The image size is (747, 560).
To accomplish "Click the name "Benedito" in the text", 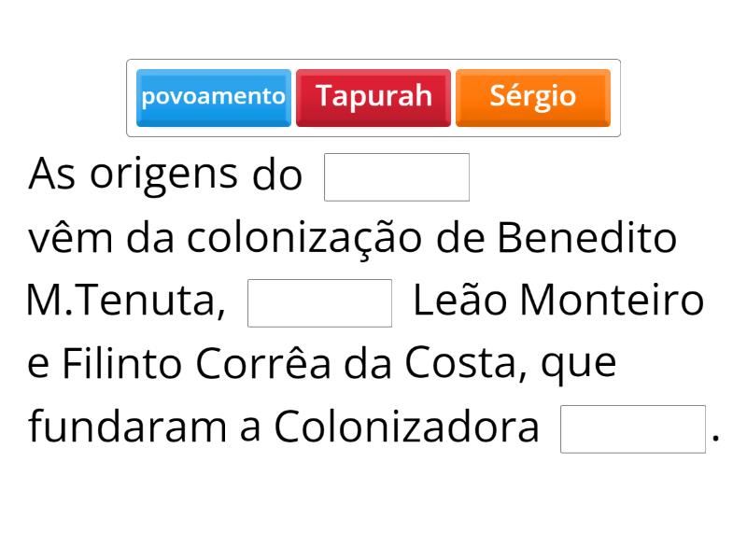I will pyautogui.click(x=585, y=240).
